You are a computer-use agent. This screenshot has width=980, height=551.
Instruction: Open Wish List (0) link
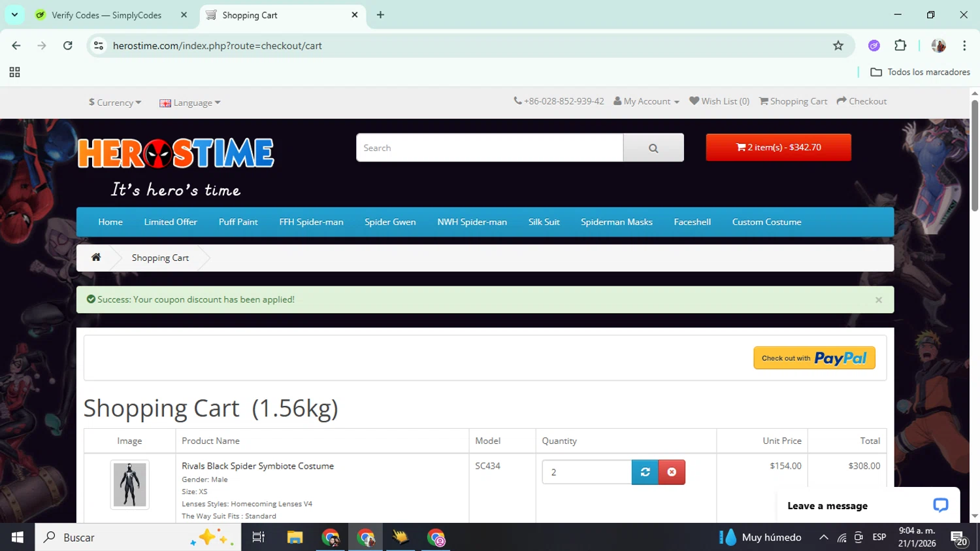pos(719,101)
